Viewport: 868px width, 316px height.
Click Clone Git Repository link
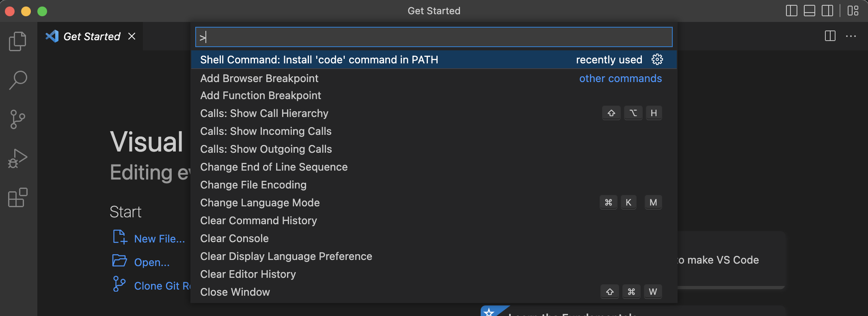click(162, 286)
